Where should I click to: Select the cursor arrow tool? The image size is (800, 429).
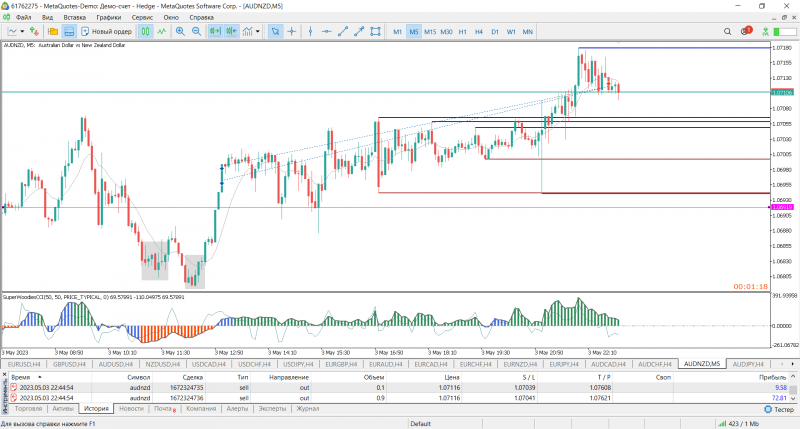pyautogui.click(x=276, y=32)
